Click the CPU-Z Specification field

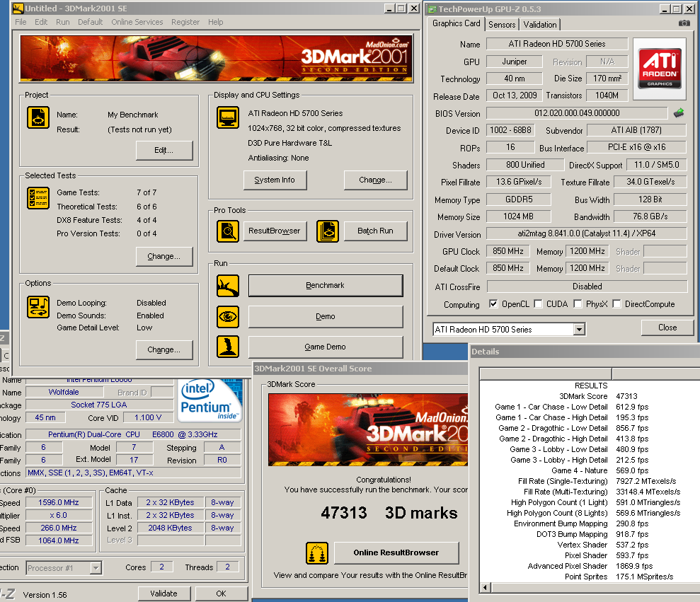coord(133,434)
